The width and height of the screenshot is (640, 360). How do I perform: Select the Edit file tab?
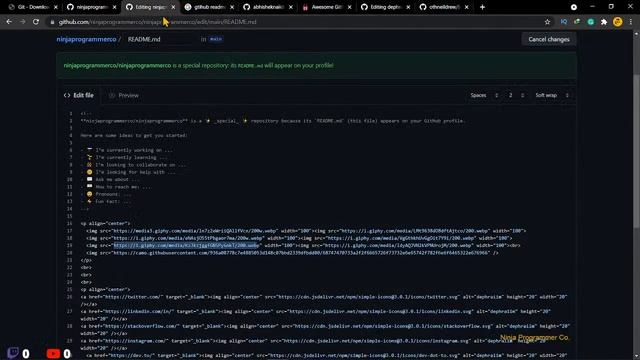tap(78, 95)
